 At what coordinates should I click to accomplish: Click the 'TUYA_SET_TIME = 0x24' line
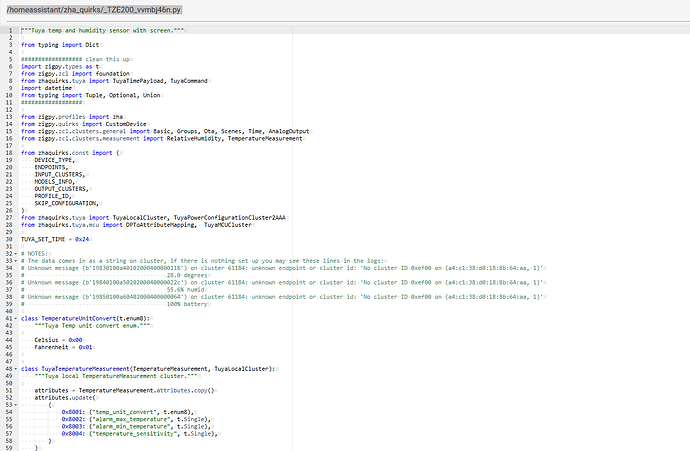[x=55, y=239]
